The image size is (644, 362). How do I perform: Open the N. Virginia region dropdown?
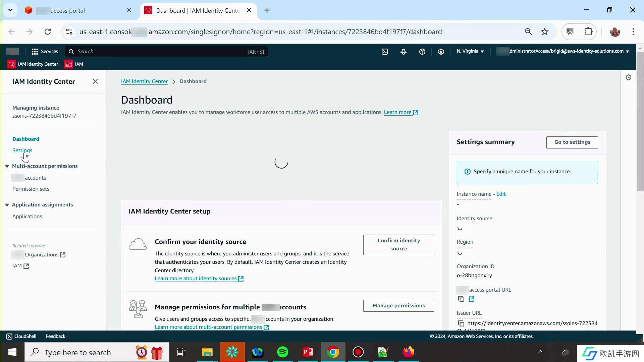[470, 51]
